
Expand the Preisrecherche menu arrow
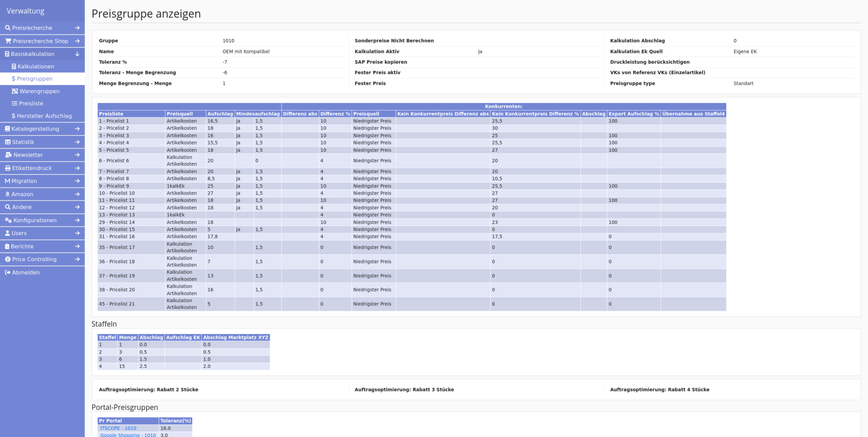[x=77, y=28]
